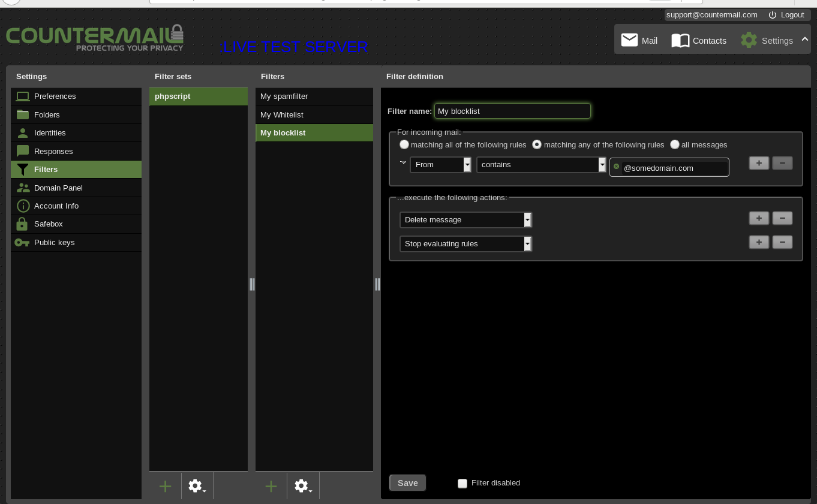
Task: Go to Preferences settings section
Action: click(55, 96)
